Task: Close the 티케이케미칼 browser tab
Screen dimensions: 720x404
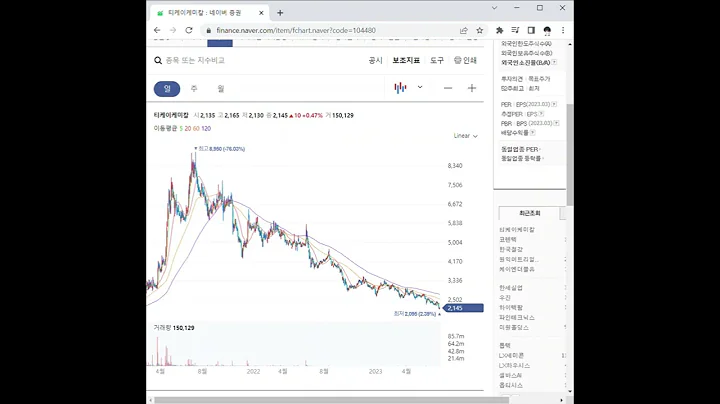Action: [x=261, y=13]
